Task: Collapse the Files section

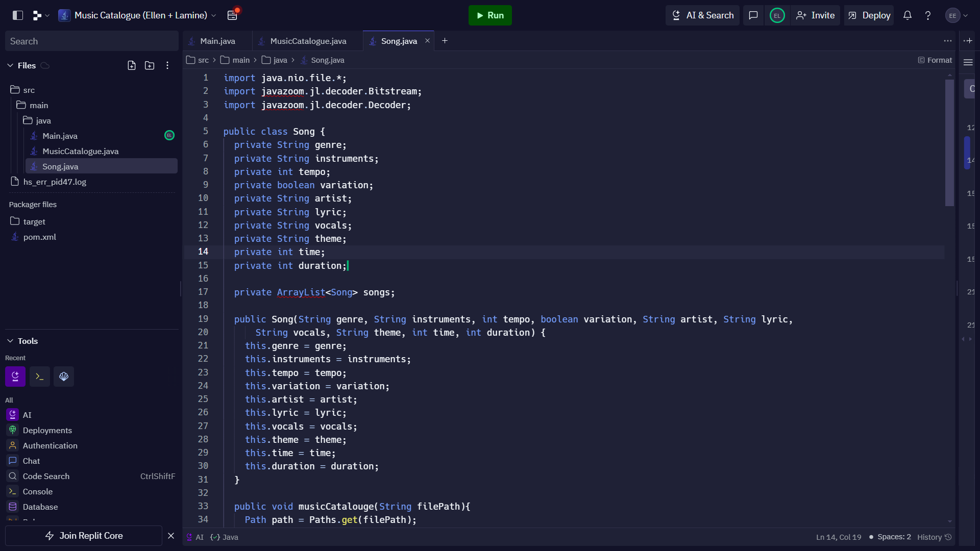Action: coord(10,65)
